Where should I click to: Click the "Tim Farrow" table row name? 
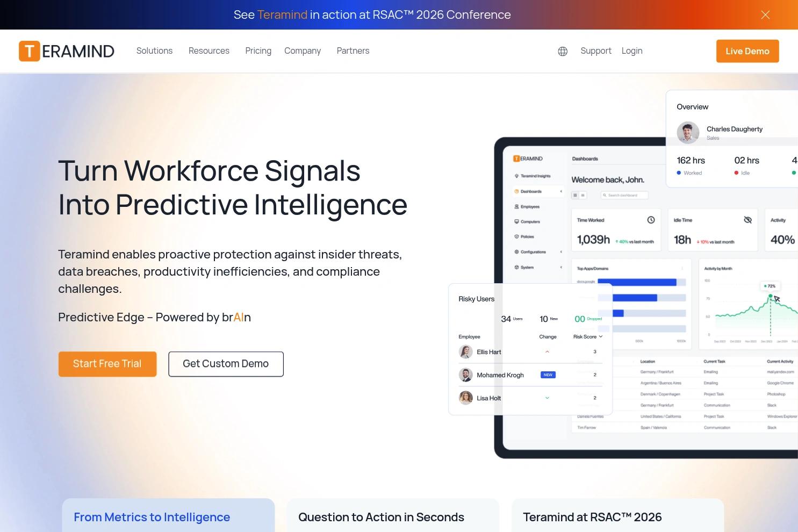click(586, 428)
